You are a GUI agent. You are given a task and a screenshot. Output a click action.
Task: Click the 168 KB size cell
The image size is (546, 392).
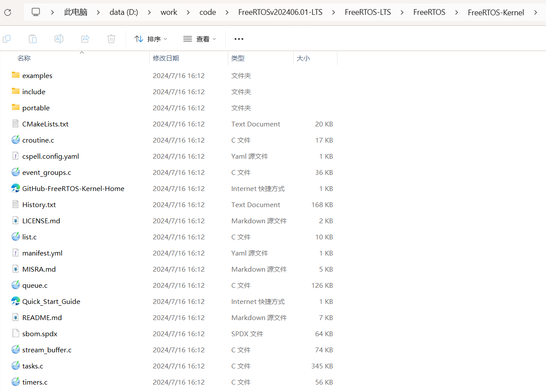click(322, 205)
